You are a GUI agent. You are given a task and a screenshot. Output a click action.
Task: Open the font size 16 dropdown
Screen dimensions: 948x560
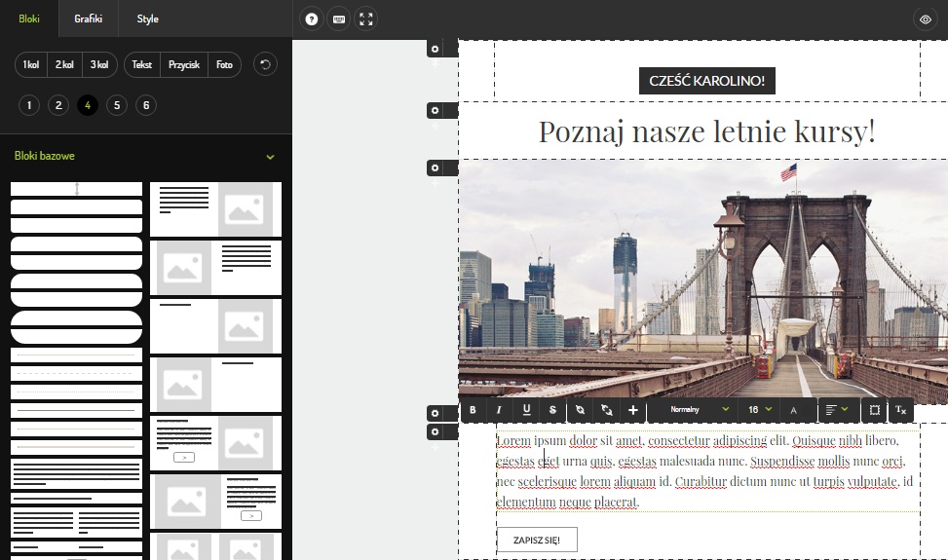(x=759, y=410)
